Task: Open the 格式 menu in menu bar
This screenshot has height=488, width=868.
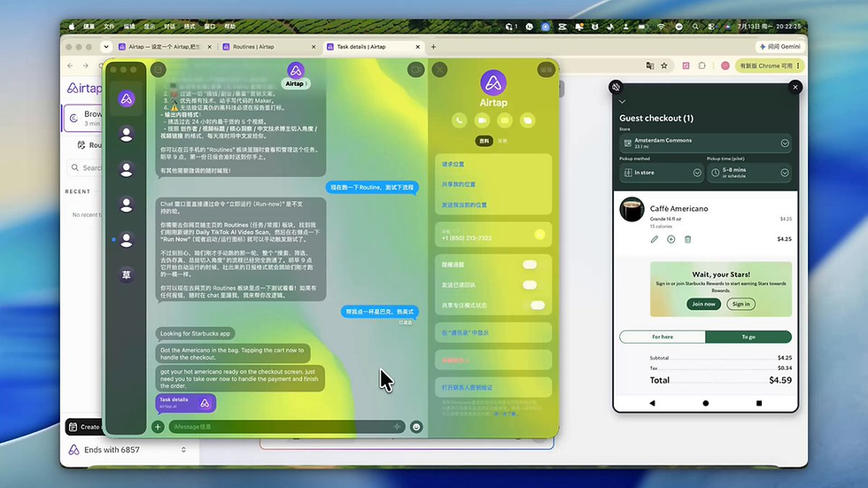Action: click(x=190, y=27)
